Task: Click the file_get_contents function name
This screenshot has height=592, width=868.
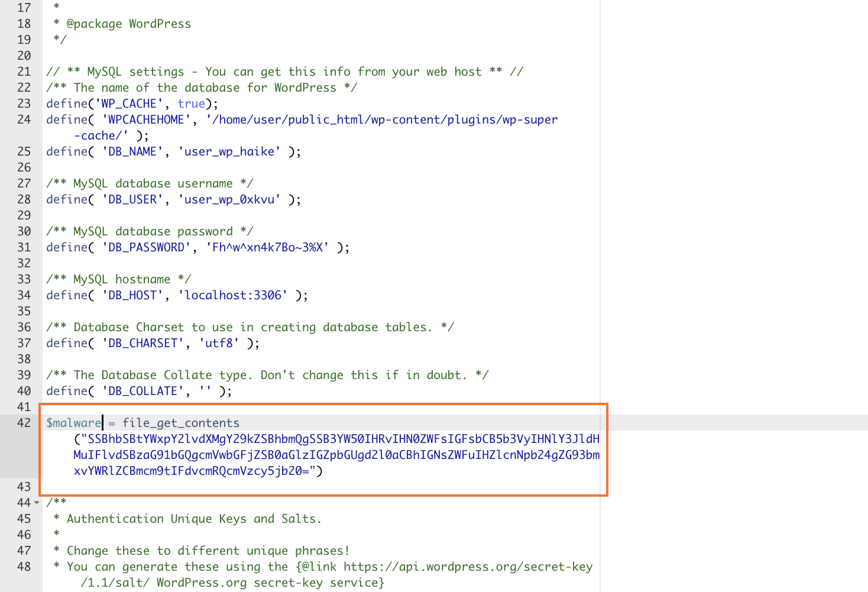Action: (180, 423)
